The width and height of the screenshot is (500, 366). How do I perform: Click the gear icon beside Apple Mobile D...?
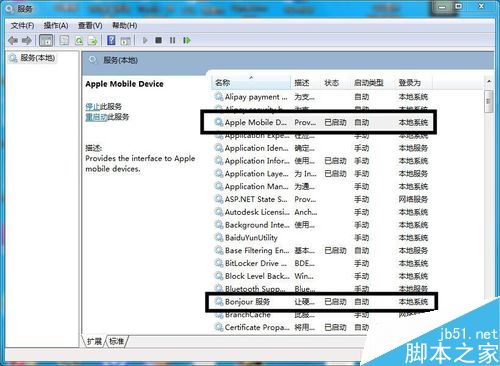point(219,122)
